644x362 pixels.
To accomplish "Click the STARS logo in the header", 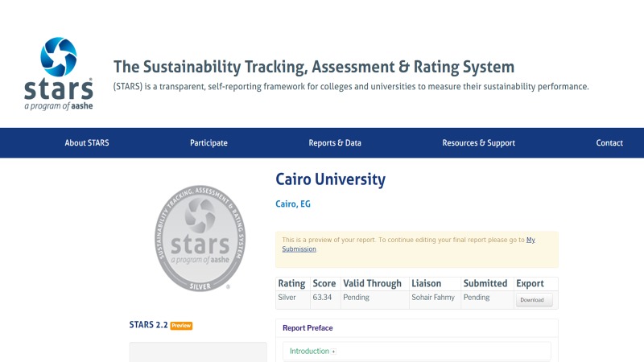I will [52, 73].
